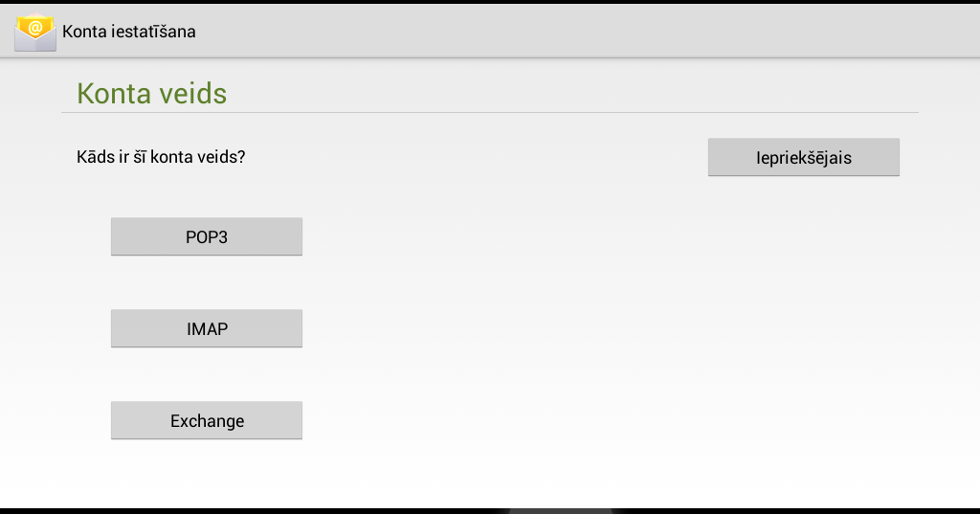Image resolution: width=980 pixels, height=514 pixels.
Task: Go back using the Iepriekšējais (previous) button
Action: [803, 158]
